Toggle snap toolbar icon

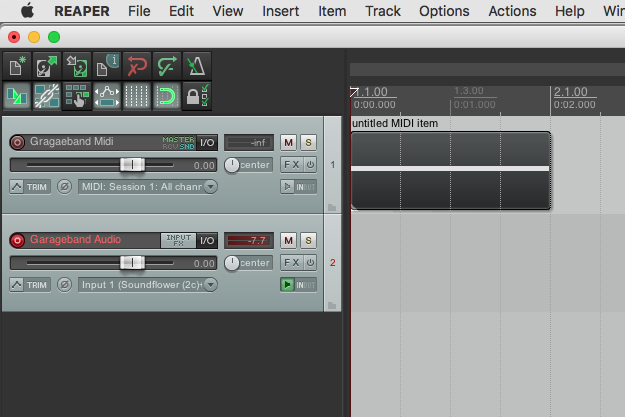[x=167, y=96]
